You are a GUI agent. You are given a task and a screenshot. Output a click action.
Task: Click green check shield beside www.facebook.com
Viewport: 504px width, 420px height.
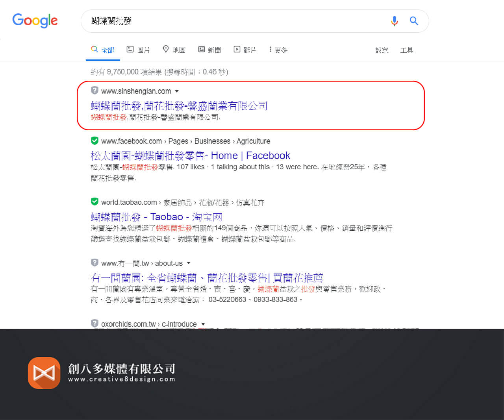[94, 141]
